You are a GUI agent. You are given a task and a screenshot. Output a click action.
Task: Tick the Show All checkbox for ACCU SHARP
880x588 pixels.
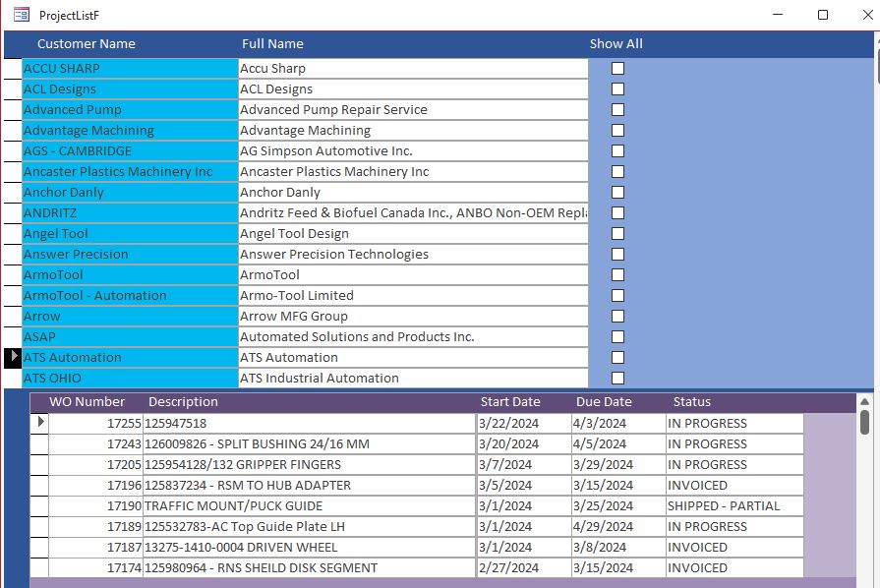point(617,69)
